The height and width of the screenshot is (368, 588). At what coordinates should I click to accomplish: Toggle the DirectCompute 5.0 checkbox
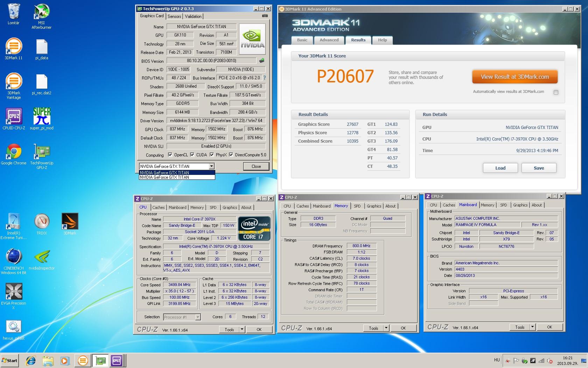(x=231, y=155)
